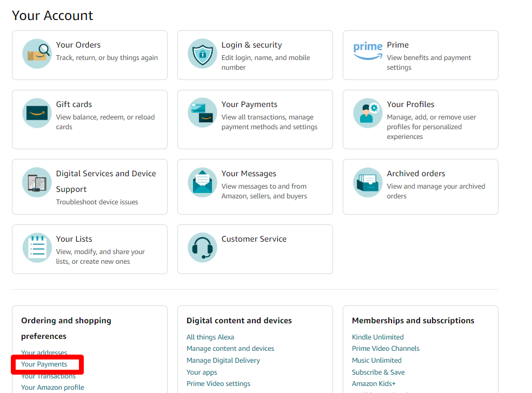Open All things Alexa link
532x393 pixels.
[x=210, y=337]
